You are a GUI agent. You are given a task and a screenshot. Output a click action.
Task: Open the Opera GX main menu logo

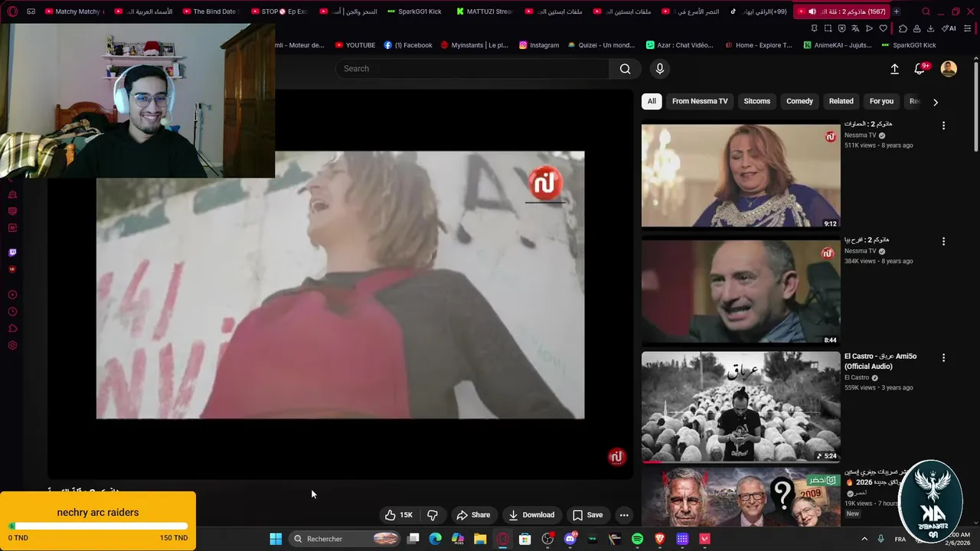[x=11, y=11]
